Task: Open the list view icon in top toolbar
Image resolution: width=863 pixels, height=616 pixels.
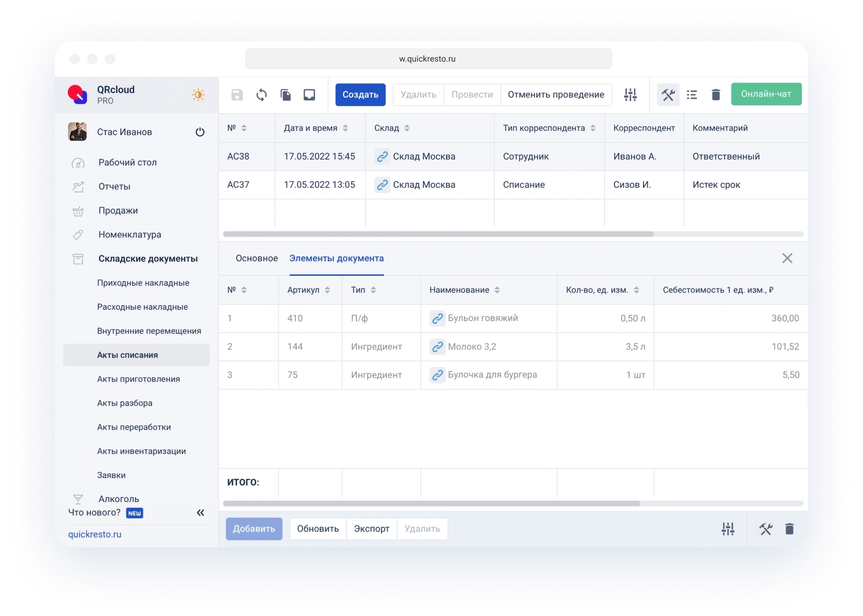Action: 692,95
